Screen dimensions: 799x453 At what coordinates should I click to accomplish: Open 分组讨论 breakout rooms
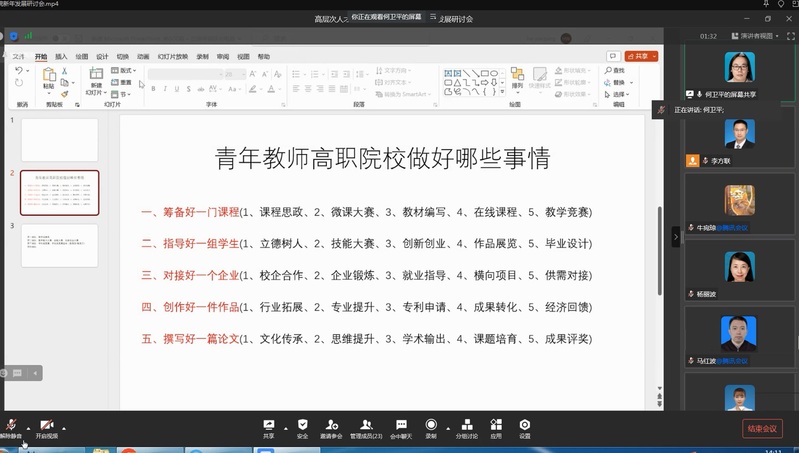pyautogui.click(x=467, y=427)
